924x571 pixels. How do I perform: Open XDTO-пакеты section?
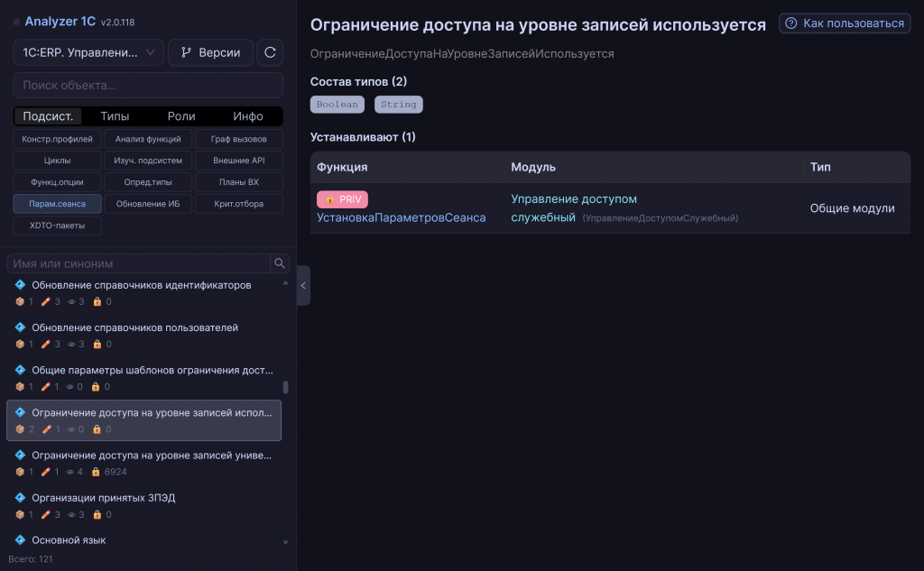click(x=57, y=226)
